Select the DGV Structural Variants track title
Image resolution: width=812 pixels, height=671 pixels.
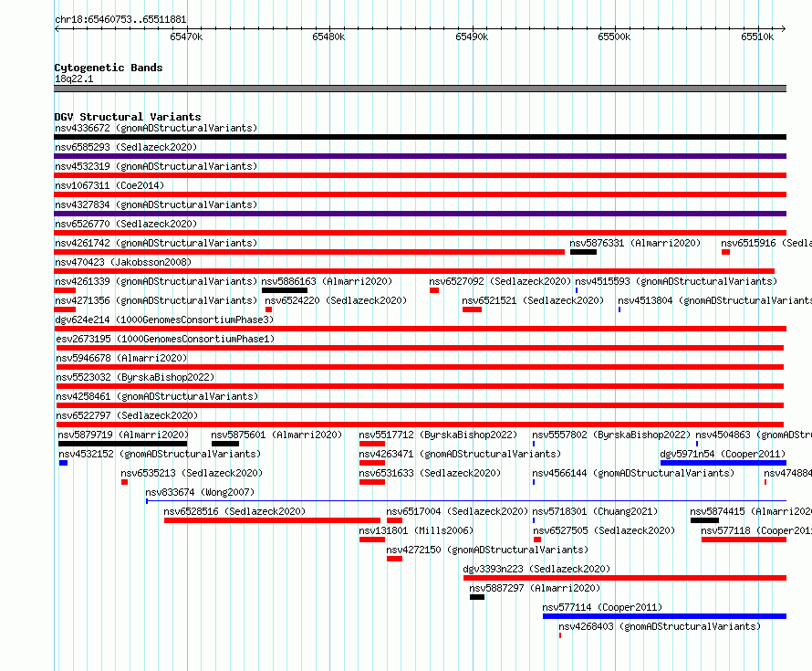(x=128, y=117)
